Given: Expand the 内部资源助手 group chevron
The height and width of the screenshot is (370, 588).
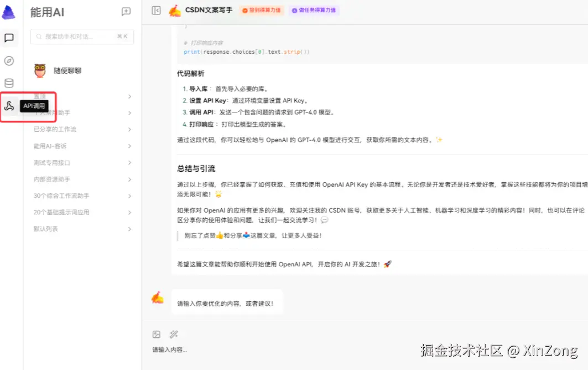Looking at the screenshot, I should 129,179.
